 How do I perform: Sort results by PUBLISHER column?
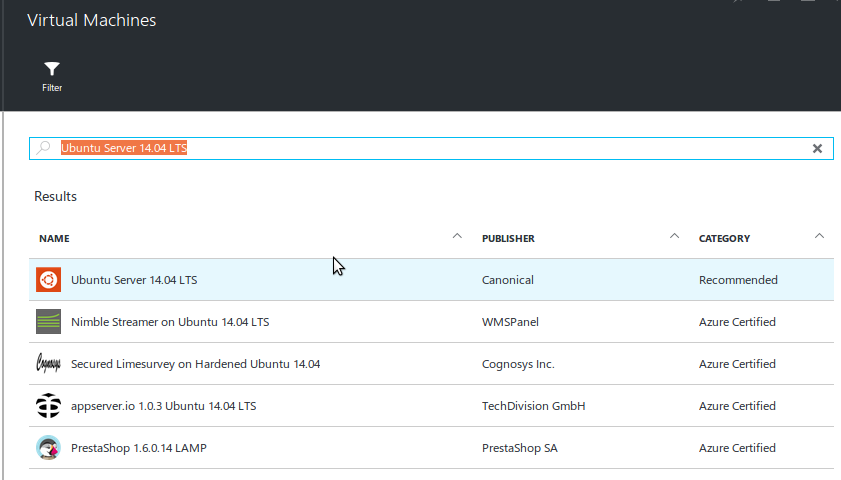508,239
